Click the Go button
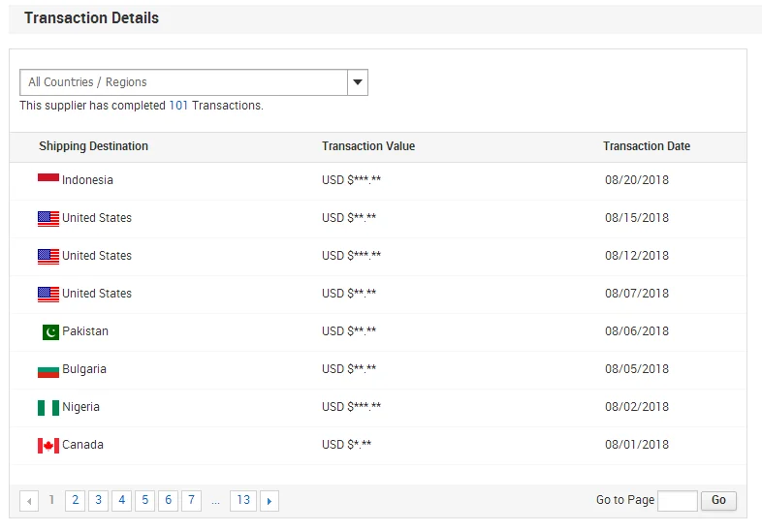The height and width of the screenshot is (532, 762). pyautogui.click(x=718, y=500)
